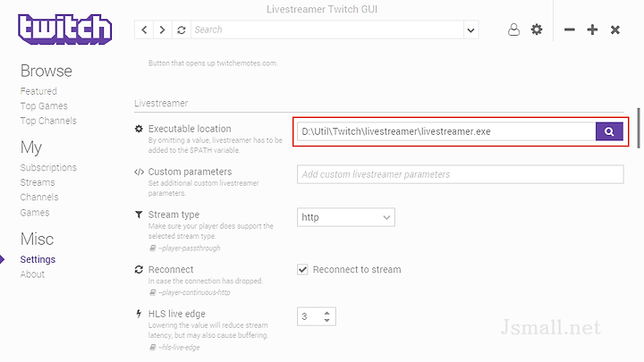Open Subscriptions under My
This screenshot has width=644, height=362.
[x=48, y=167]
